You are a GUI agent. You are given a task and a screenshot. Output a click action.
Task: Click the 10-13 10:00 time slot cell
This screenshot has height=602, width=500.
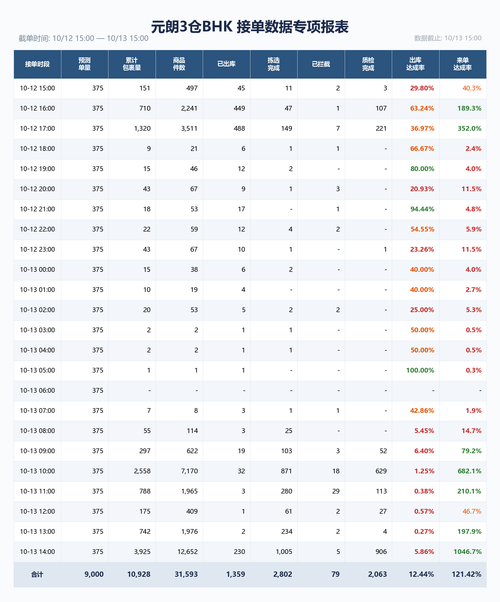37,471
